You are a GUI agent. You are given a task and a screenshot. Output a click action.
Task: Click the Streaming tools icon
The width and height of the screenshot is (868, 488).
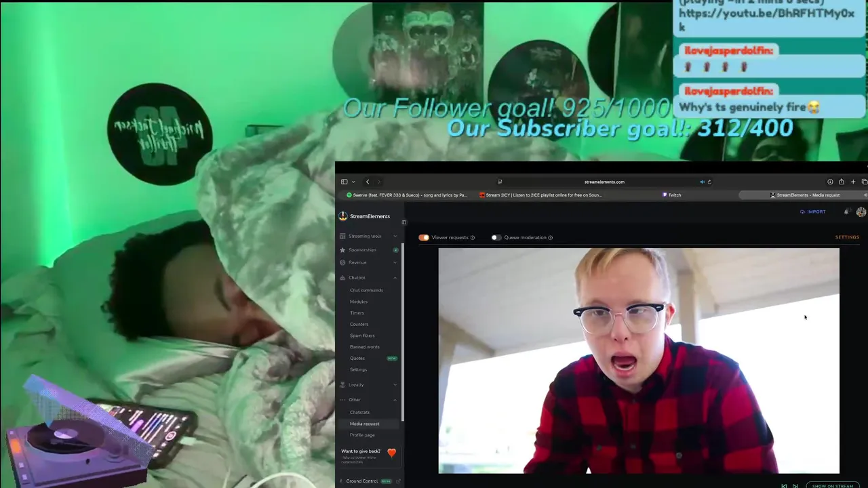342,236
